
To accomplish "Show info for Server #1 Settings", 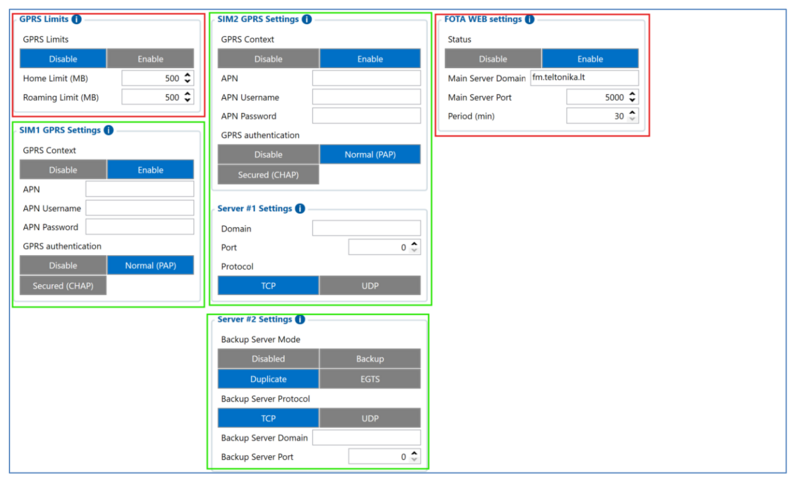I will [300, 209].
